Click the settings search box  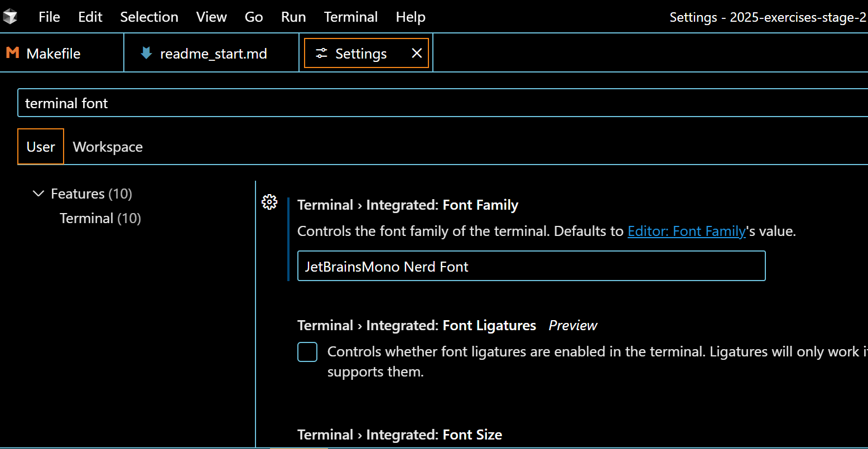click(441, 103)
